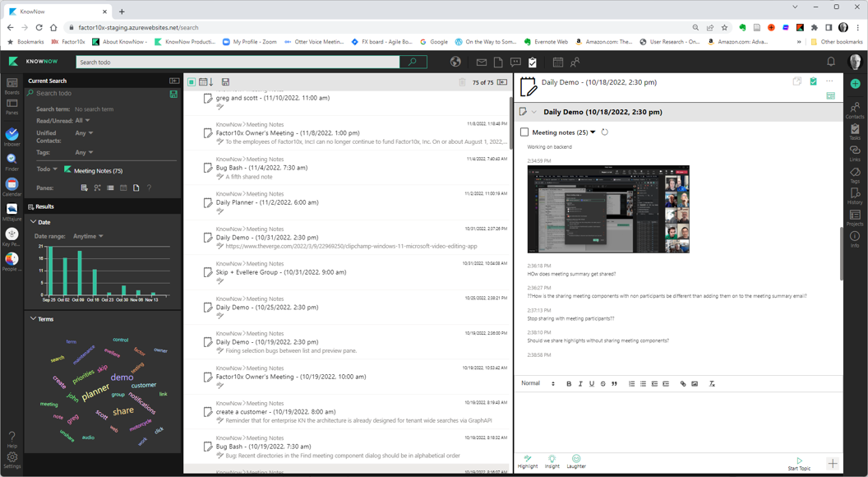The height and width of the screenshot is (477, 868).
Task: Open the Tags panel on right sidebar
Action: tap(855, 174)
